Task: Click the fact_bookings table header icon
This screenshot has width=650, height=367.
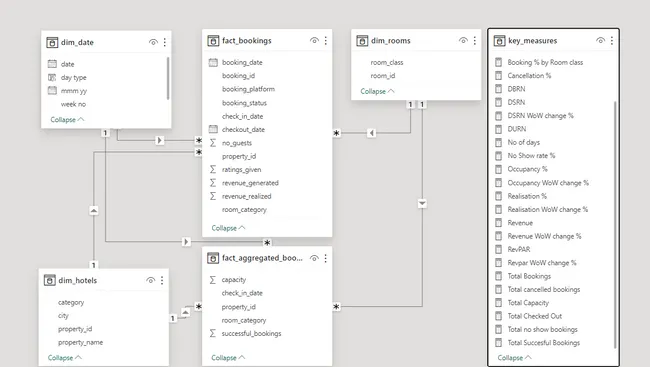Action: 213,41
